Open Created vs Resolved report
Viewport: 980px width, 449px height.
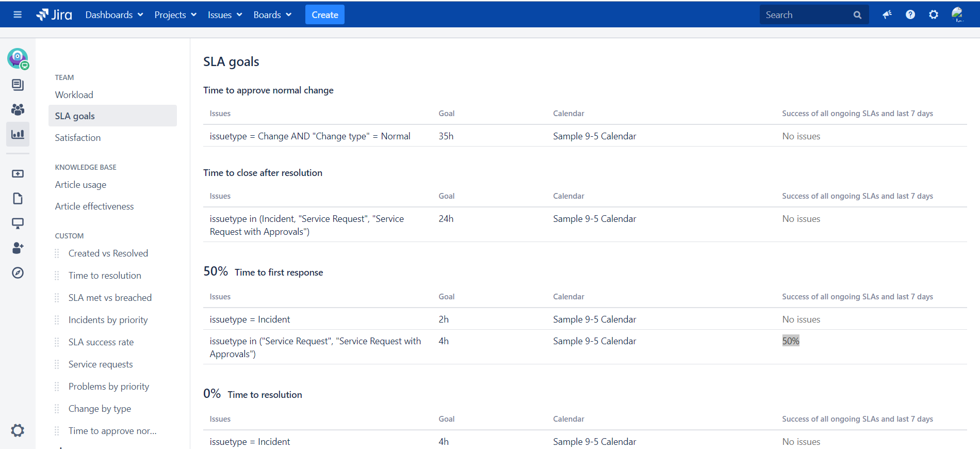pyautogui.click(x=108, y=253)
